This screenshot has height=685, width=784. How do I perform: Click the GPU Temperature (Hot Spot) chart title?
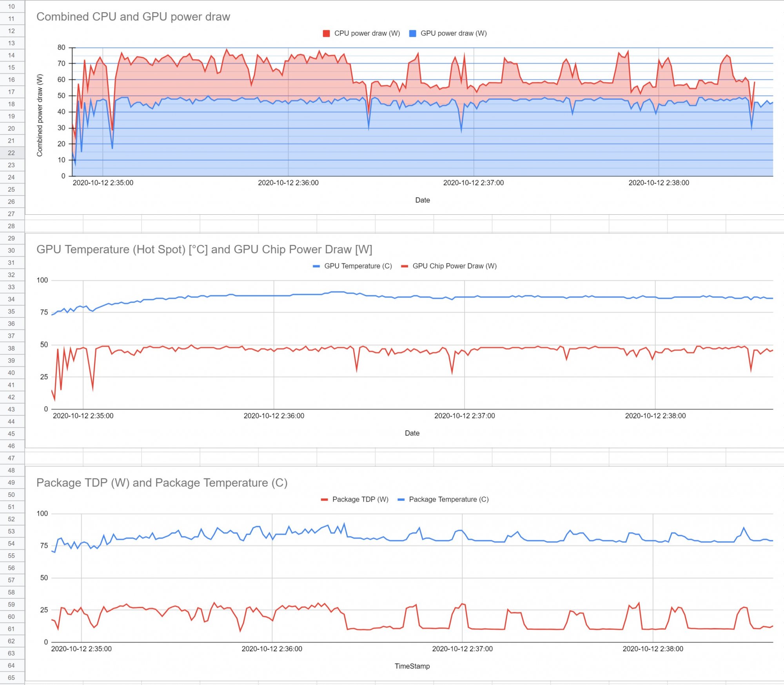[x=205, y=249]
